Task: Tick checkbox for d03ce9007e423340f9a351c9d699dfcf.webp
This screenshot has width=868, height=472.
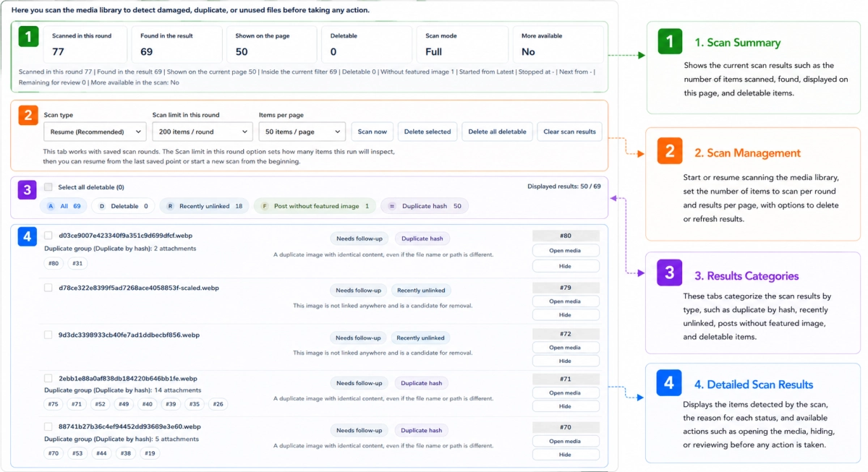Action: coord(48,236)
